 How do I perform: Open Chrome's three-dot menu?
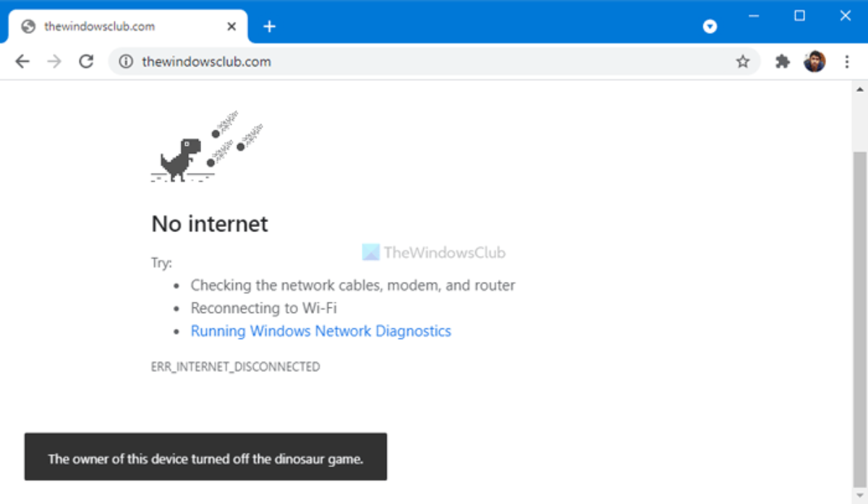pos(847,62)
